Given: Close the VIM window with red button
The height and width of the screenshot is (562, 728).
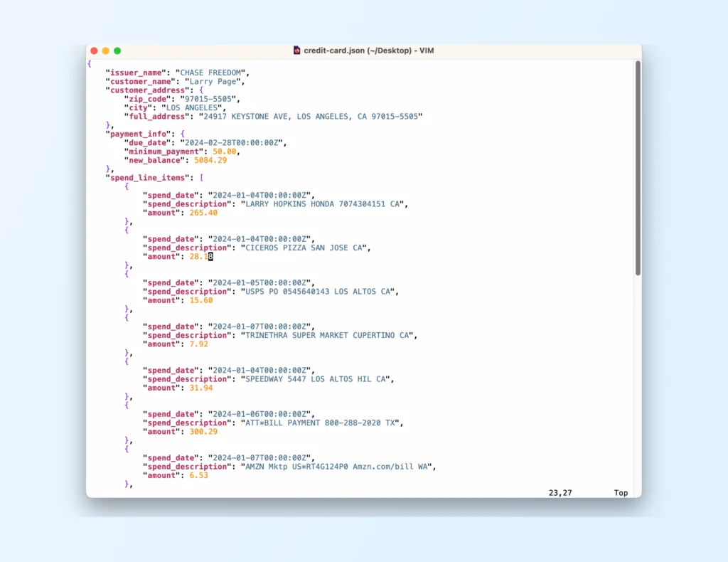Looking at the screenshot, I should point(94,51).
